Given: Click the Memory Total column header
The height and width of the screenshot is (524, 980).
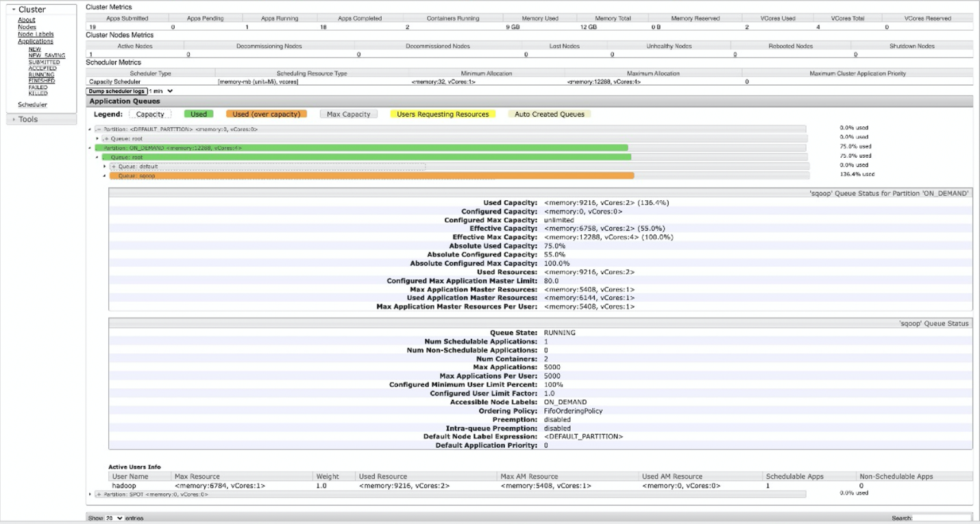Looking at the screenshot, I should click(613, 19).
